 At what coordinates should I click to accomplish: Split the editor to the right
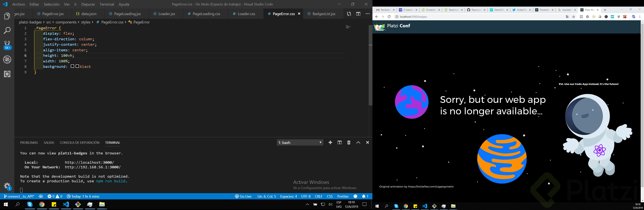pyautogui.click(x=358, y=14)
